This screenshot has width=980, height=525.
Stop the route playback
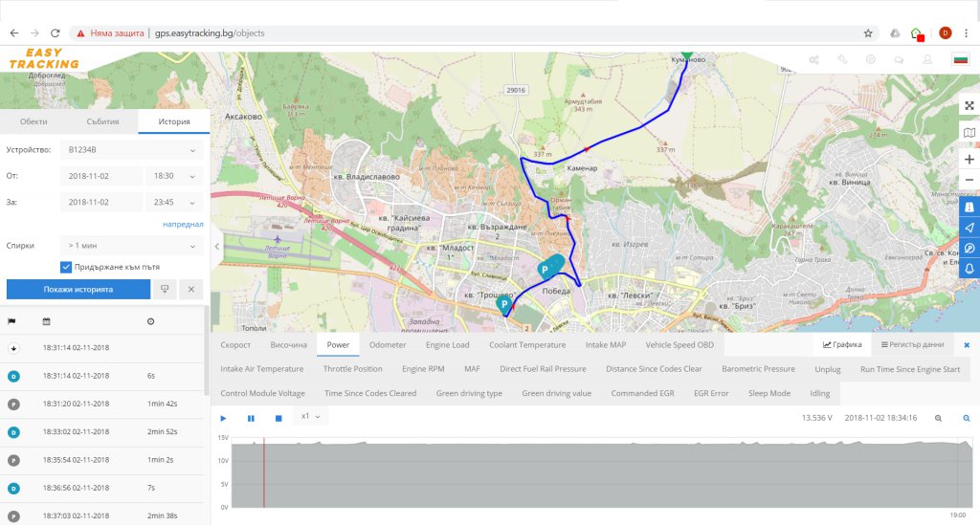[278, 418]
